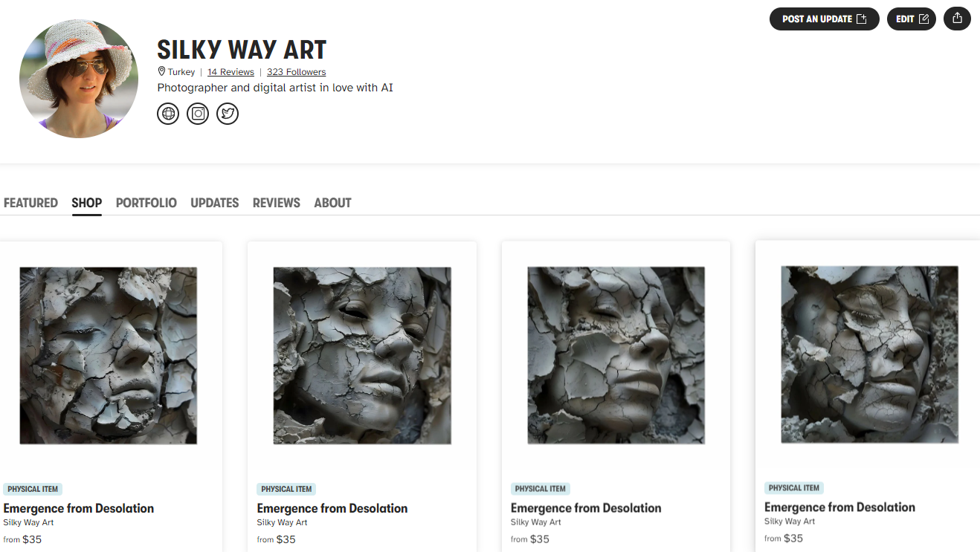Click the profile avatar photo
This screenshot has width=980, height=552.
tap(79, 79)
